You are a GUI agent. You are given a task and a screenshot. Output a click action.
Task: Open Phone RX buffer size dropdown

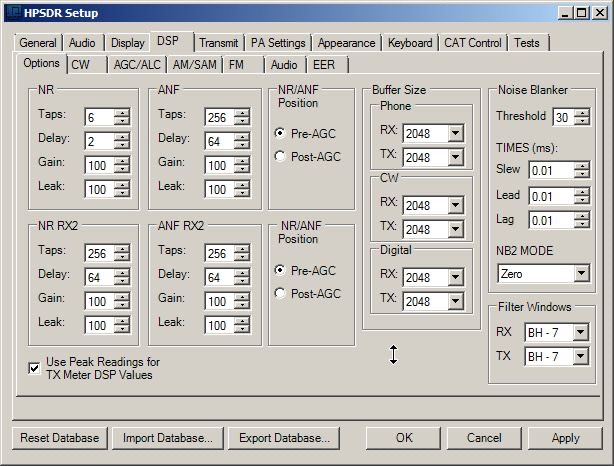pos(456,134)
